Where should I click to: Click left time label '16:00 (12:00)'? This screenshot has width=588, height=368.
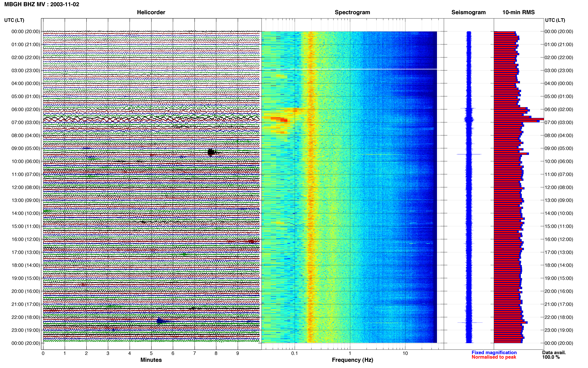coord(26,239)
